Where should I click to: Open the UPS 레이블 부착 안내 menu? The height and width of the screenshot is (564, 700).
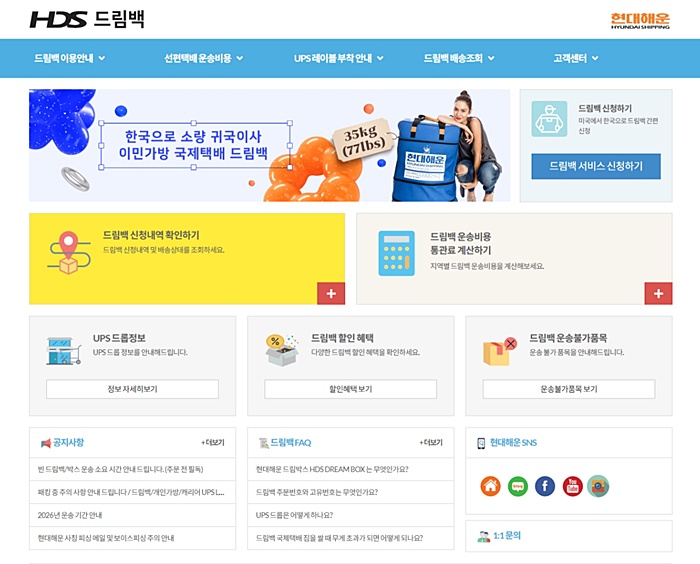pyautogui.click(x=333, y=58)
